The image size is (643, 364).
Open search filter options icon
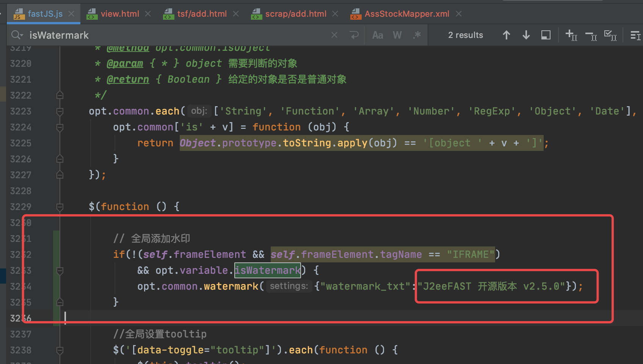pyautogui.click(x=635, y=35)
